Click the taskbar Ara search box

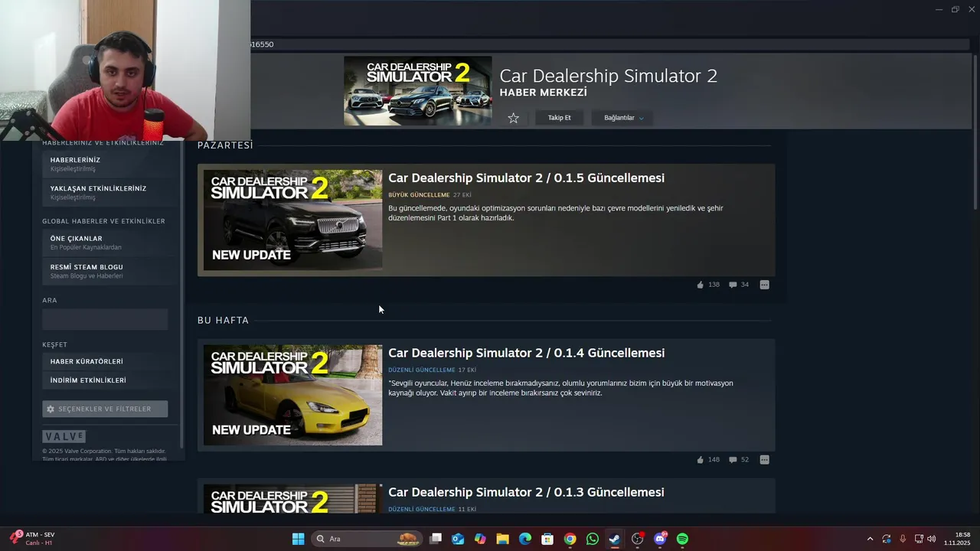367,539
